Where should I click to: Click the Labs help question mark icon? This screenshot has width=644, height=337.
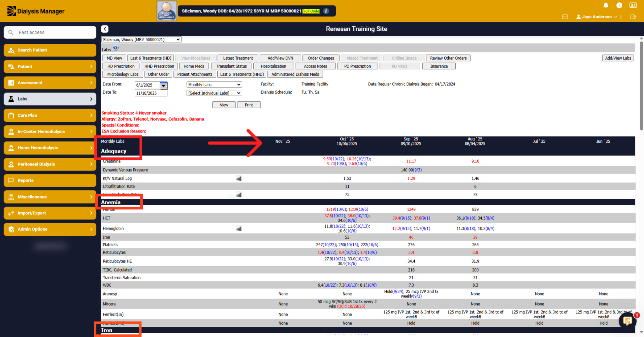pyautogui.click(x=116, y=48)
